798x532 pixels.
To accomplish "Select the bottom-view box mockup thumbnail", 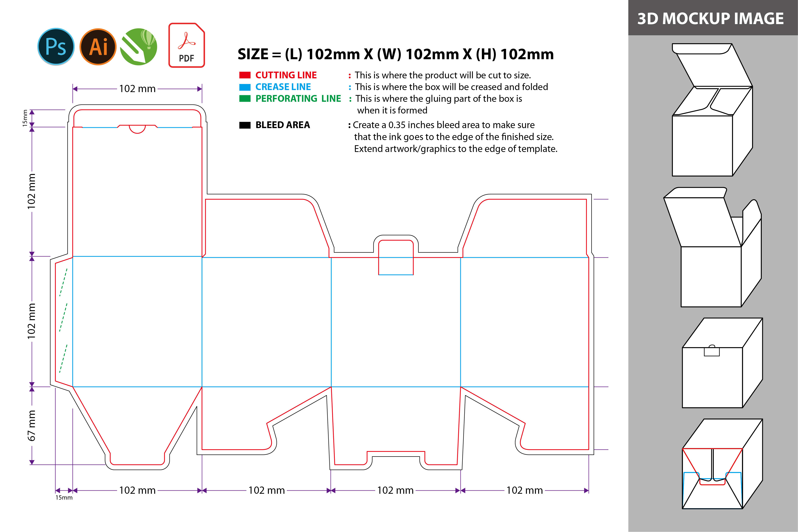I will point(723,464).
